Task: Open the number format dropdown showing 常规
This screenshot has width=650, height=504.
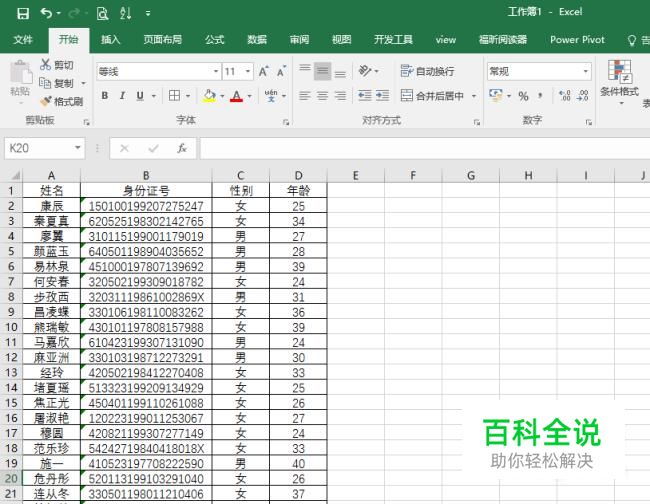Action: 585,71
